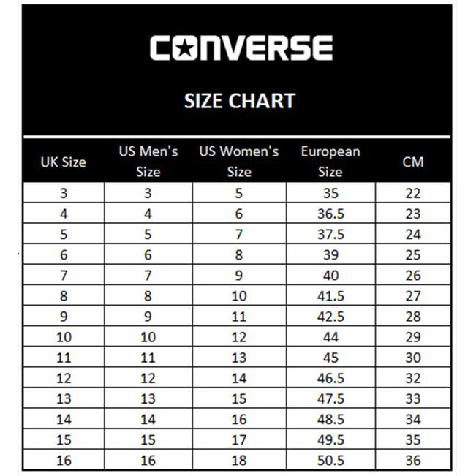Click US Women's size 18 cell
The image size is (476, 476).
point(239,460)
